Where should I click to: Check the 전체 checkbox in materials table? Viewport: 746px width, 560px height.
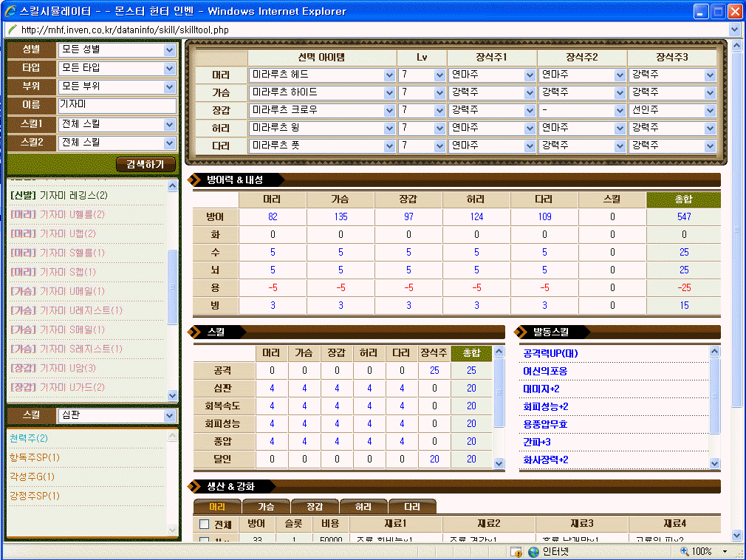click(205, 525)
